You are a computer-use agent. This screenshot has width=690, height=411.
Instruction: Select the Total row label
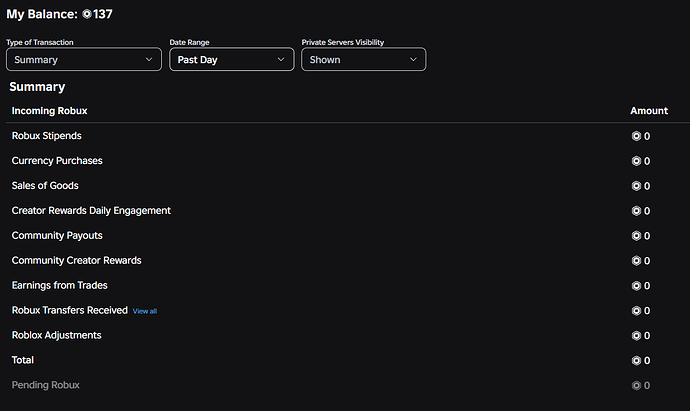click(x=22, y=360)
